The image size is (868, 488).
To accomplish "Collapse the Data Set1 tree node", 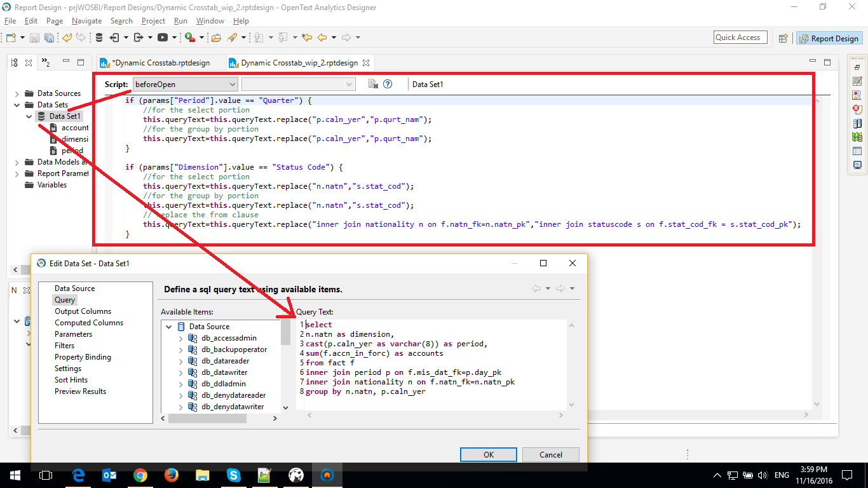I will (x=29, y=116).
